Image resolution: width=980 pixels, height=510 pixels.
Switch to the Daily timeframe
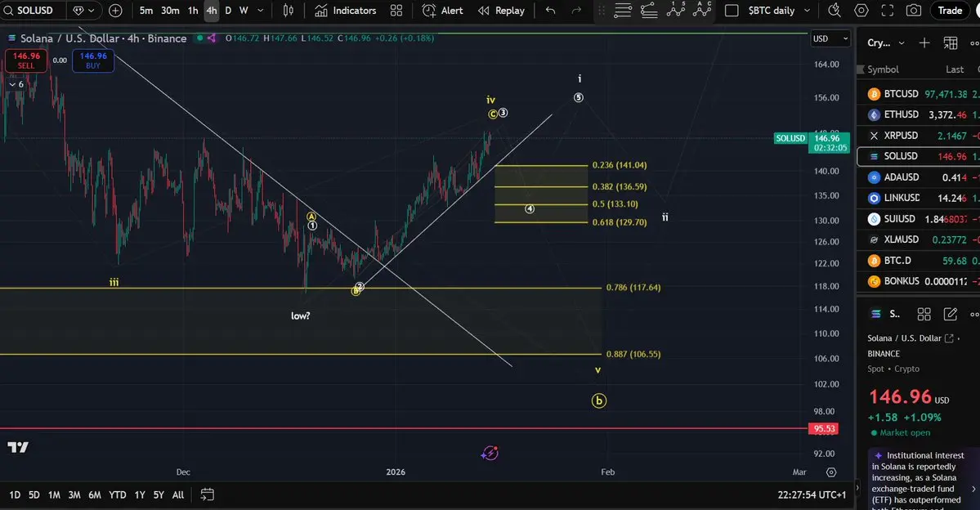coord(228,11)
